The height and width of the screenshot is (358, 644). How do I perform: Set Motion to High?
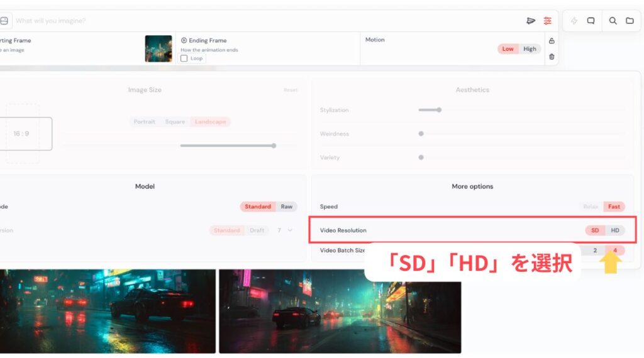pos(530,49)
